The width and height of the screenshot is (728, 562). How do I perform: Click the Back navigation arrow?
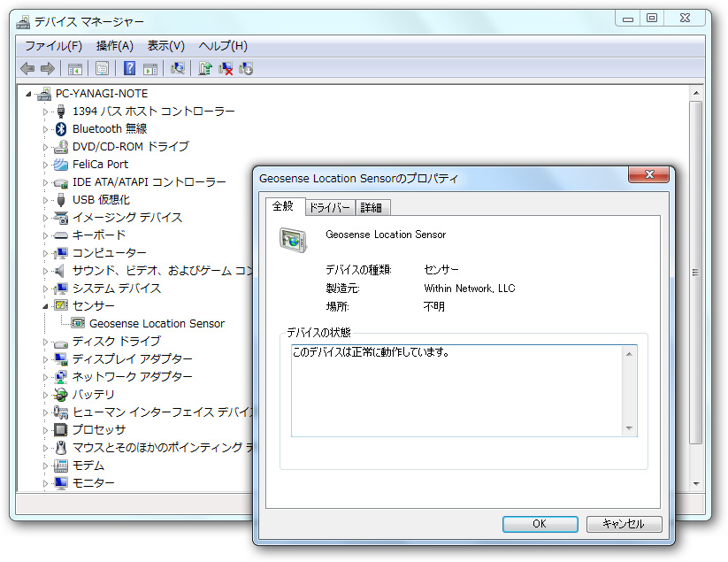27,69
